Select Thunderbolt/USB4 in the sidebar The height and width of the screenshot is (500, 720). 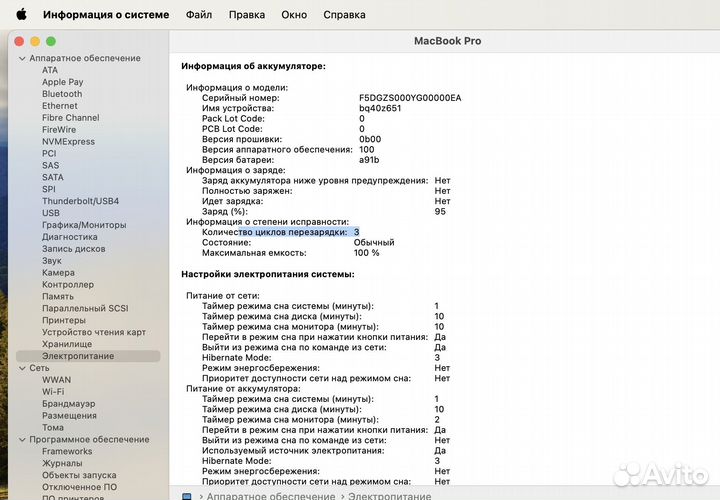coord(80,202)
